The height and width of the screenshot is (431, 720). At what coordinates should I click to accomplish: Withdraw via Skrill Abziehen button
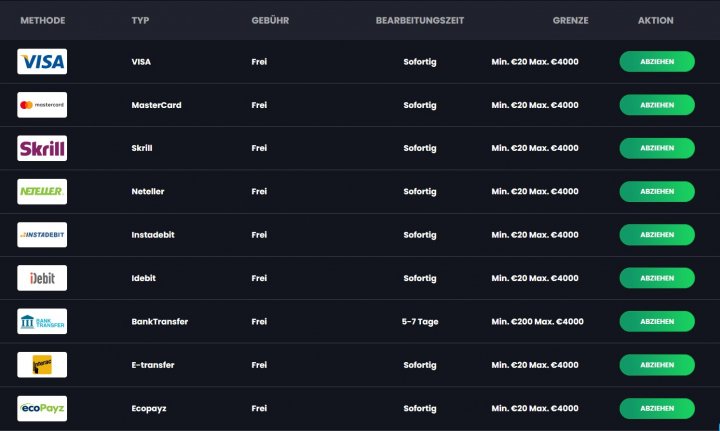(x=657, y=148)
